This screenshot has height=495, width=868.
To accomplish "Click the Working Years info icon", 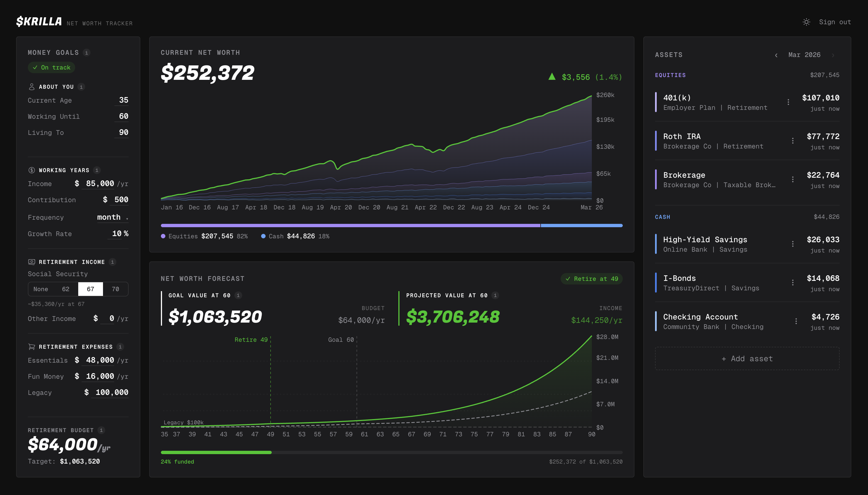I will pyautogui.click(x=97, y=170).
